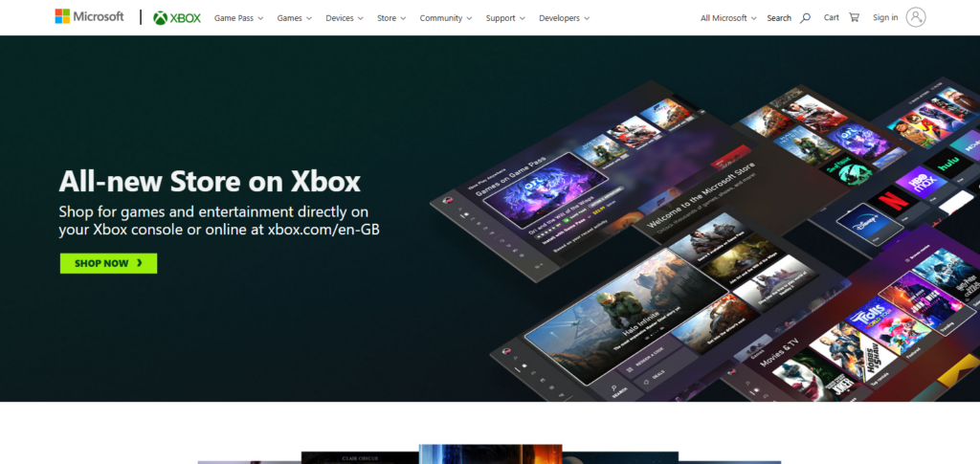
Task: Open the All Microsoft dropdown
Action: click(x=728, y=18)
